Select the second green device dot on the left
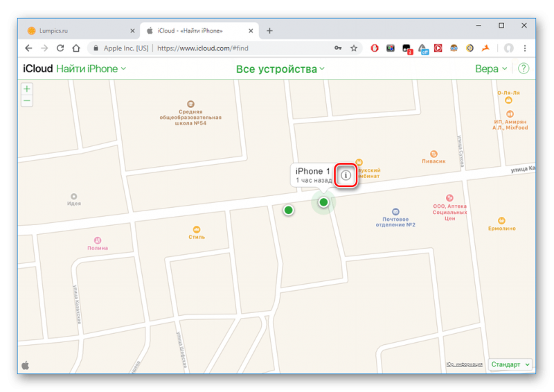 pos(288,211)
